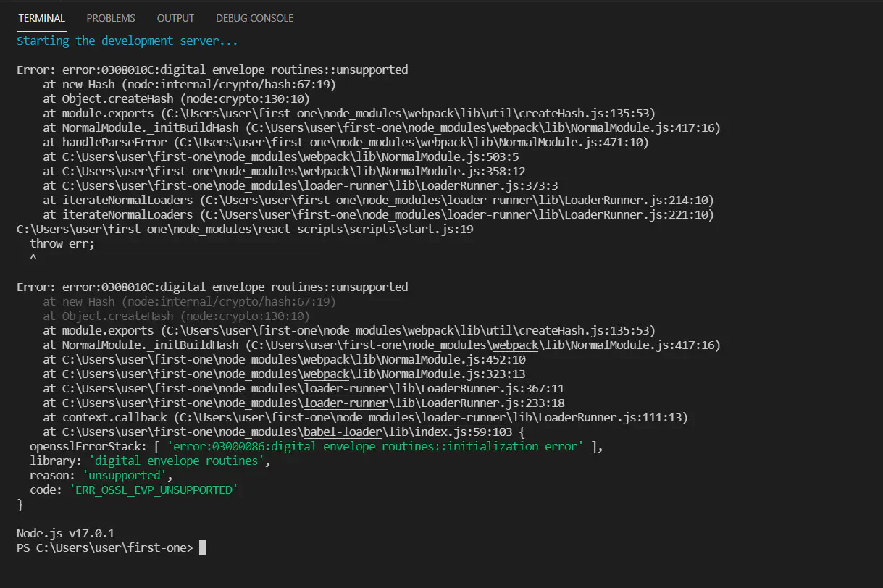Select the DEBUG CONSOLE tab
This screenshot has height=588, width=883.
(x=254, y=18)
